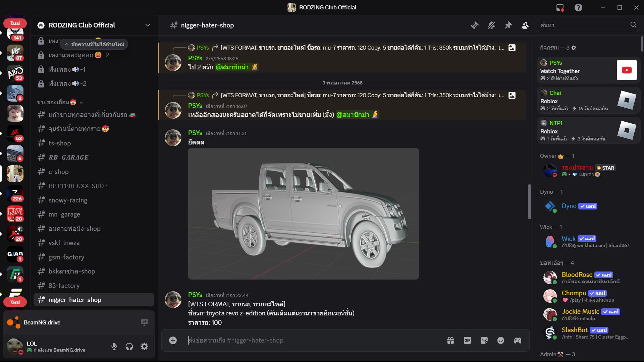The width and height of the screenshot is (644, 362).
Task: Open the gift icon in message bar
Action: click(450, 340)
